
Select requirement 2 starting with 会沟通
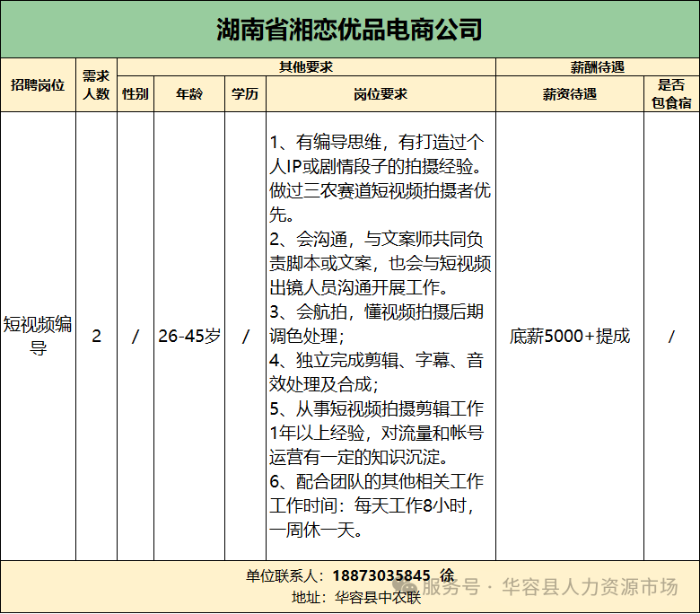click(x=380, y=263)
